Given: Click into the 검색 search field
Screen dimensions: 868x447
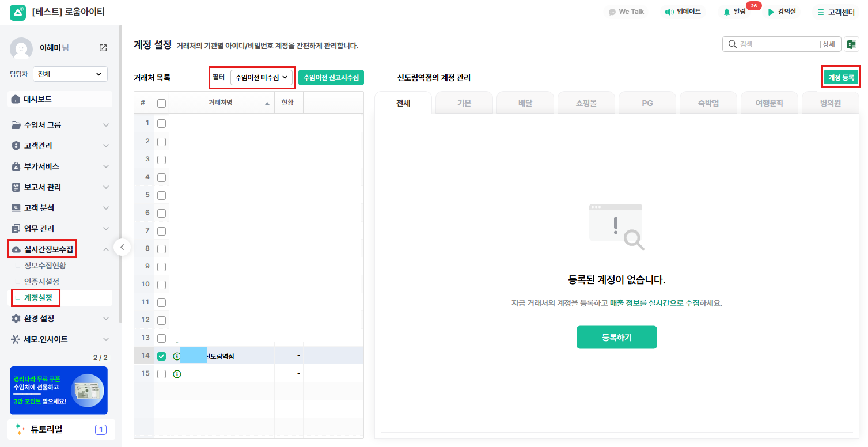Looking at the screenshot, I should click(778, 44).
